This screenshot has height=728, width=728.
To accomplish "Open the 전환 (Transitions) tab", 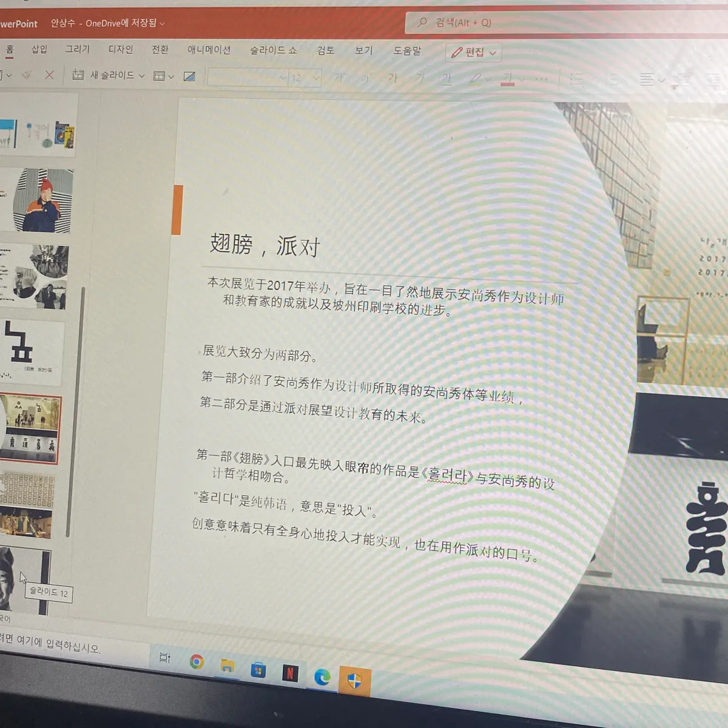I will coord(160,49).
